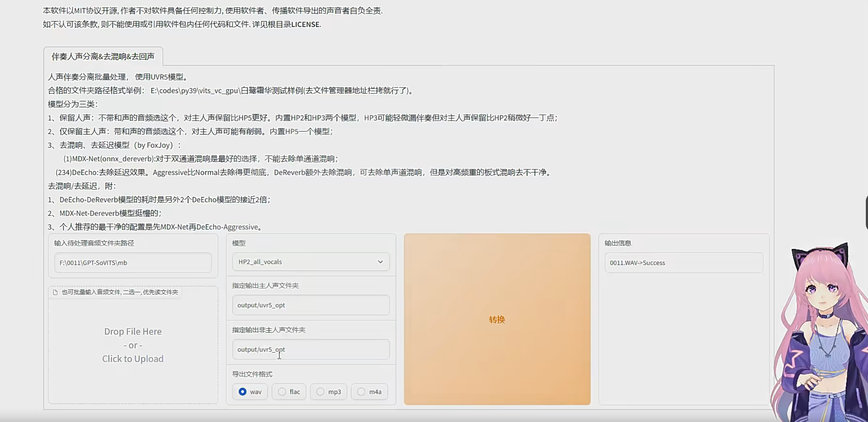Image resolution: width=868 pixels, height=422 pixels.
Task: Select the flac export format
Action: click(282, 391)
